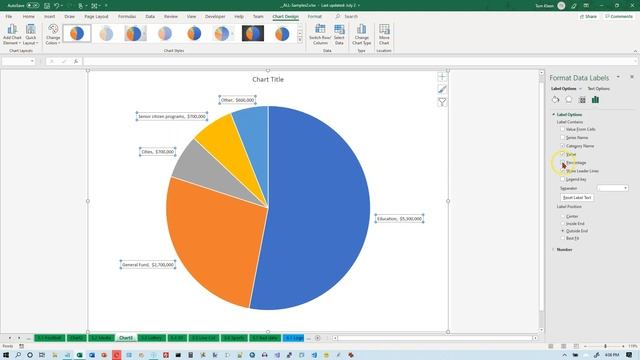Open the Quick Layout gallery
The height and width of the screenshot is (360, 640).
pyautogui.click(x=31, y=34)
